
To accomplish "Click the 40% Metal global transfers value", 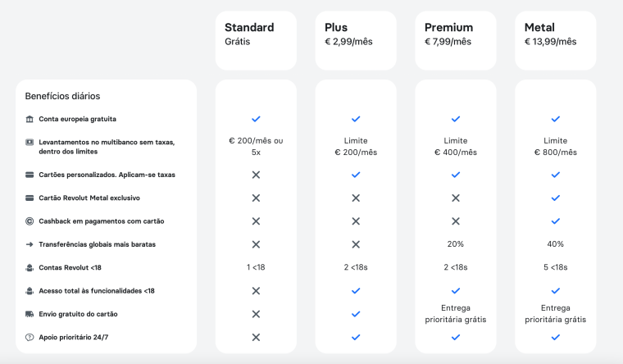I will (x=556, y=244).
